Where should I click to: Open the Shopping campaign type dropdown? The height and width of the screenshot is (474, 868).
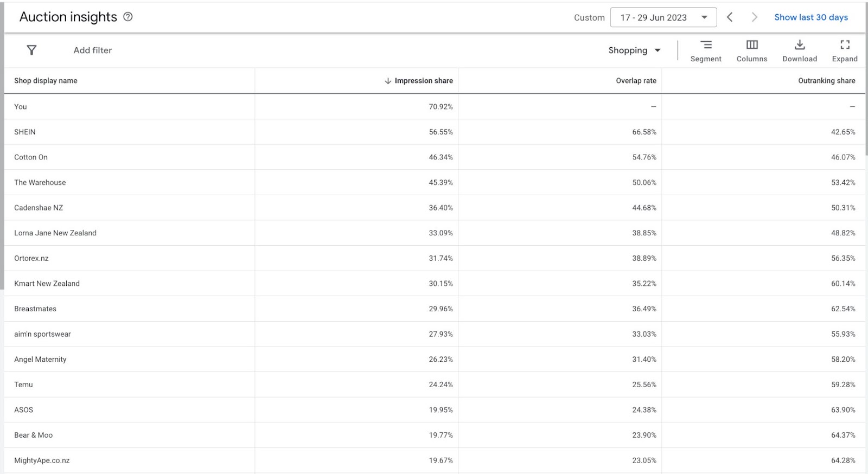tap(634, 50)
